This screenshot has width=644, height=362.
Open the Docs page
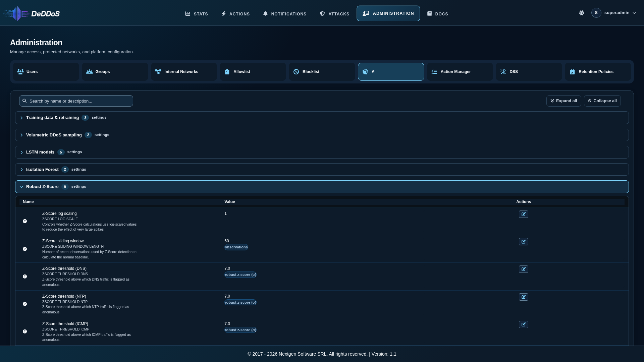click(x=438, y=14)
